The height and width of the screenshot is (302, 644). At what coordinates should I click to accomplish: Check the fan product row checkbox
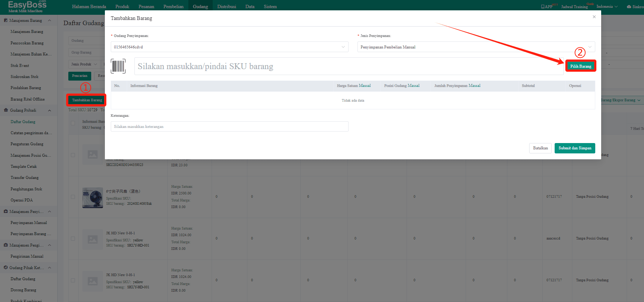[x=73, y=197]
